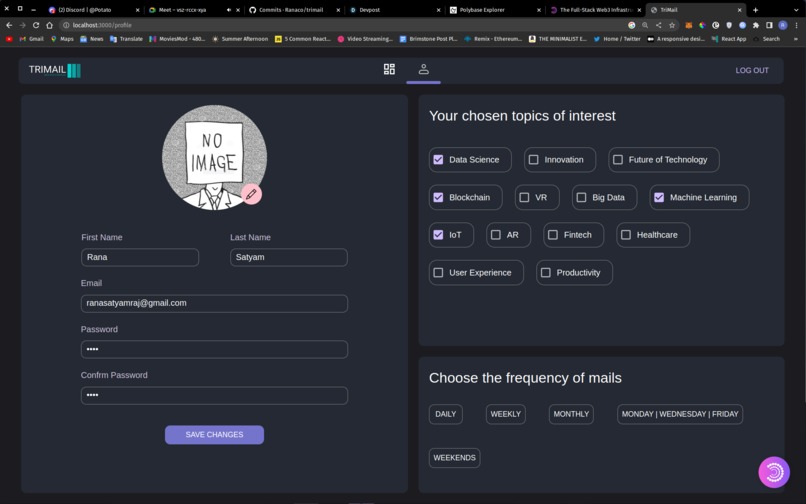Check the VR topic checkbox

[524, 197]
